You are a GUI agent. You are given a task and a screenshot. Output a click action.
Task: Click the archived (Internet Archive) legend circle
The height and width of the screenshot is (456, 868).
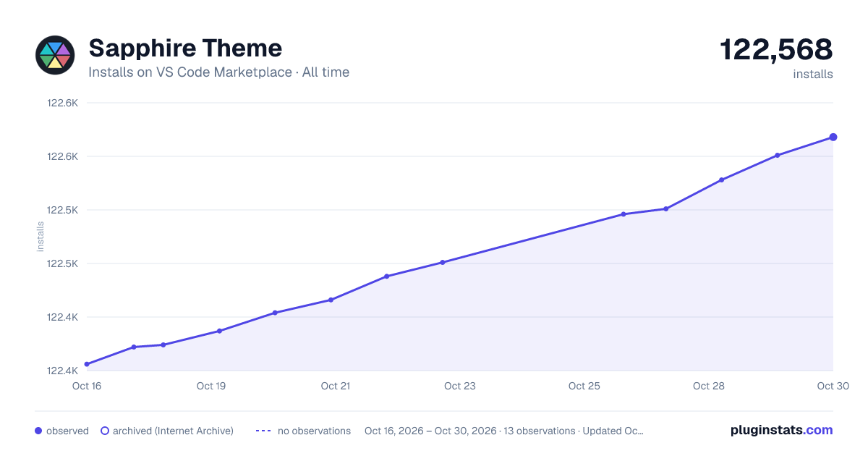[105, 431]
